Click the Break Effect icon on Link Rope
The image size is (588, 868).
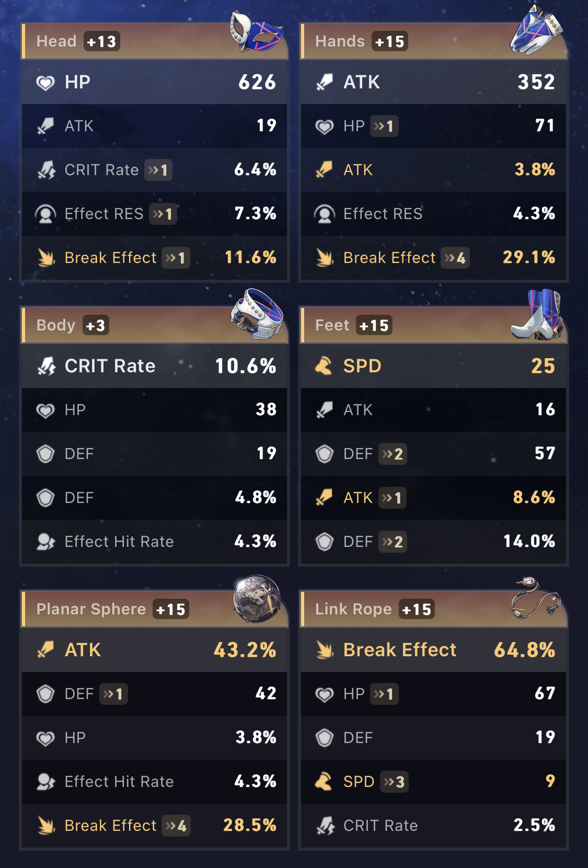point(324,649)
